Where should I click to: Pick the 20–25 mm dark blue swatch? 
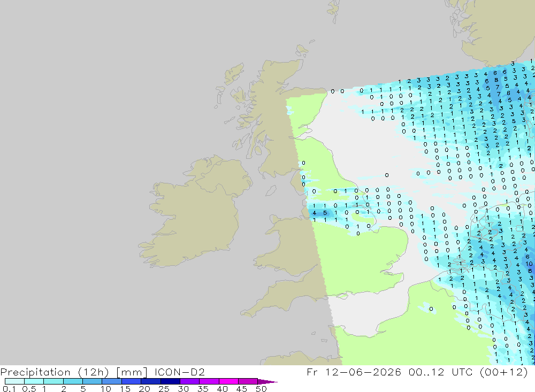pos(151,381)
